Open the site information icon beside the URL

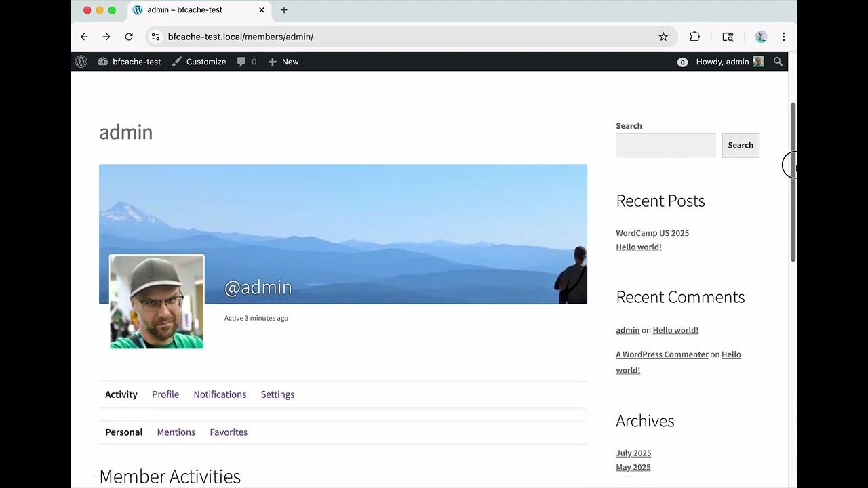point(155,37)
